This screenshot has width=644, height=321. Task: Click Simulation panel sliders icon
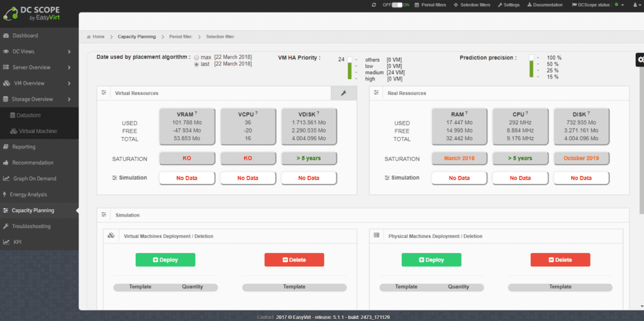click(104, 215)
